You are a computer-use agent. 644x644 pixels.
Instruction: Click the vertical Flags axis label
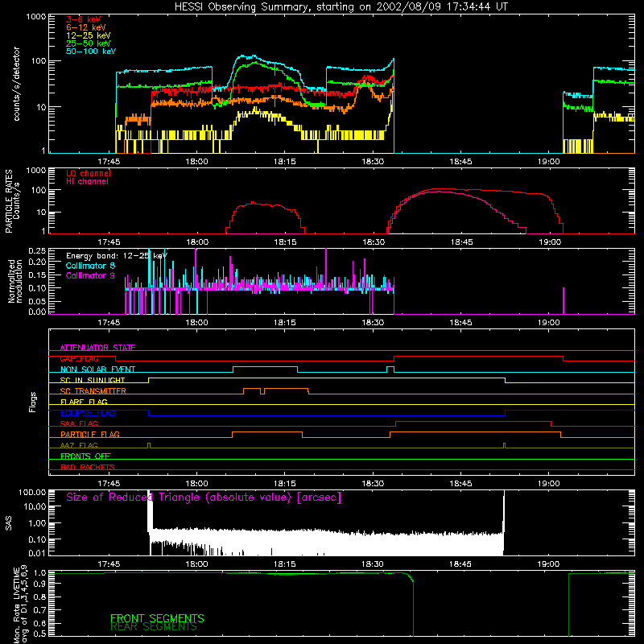click(x=33, y=402)
